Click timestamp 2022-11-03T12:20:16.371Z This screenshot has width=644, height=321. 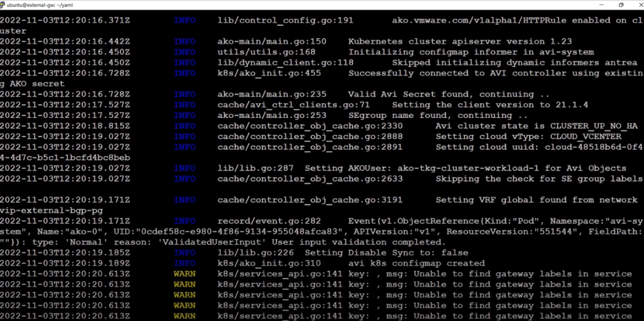[x=65, y=20]
